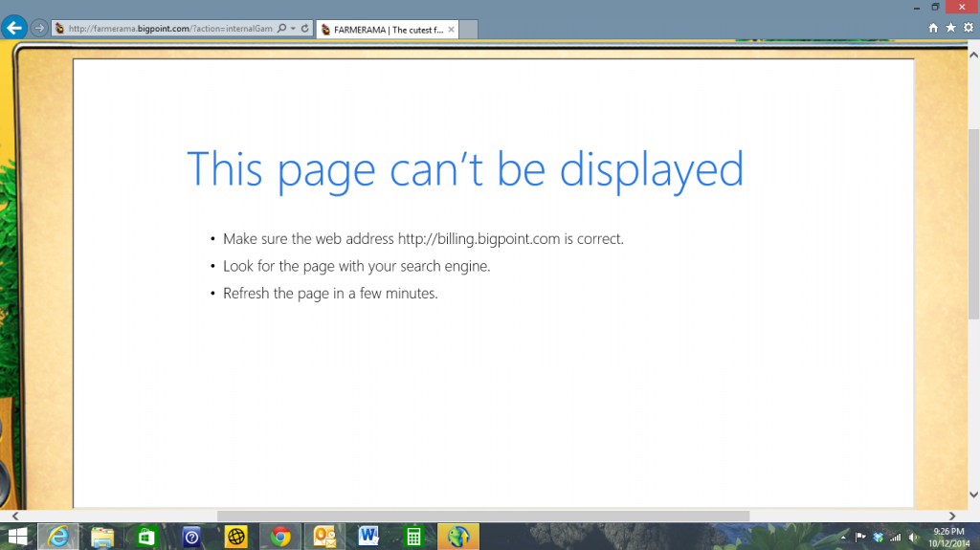Select the FARMERAMA browser tab
Viewport: 980px width, 550px height.
[388, 30]
